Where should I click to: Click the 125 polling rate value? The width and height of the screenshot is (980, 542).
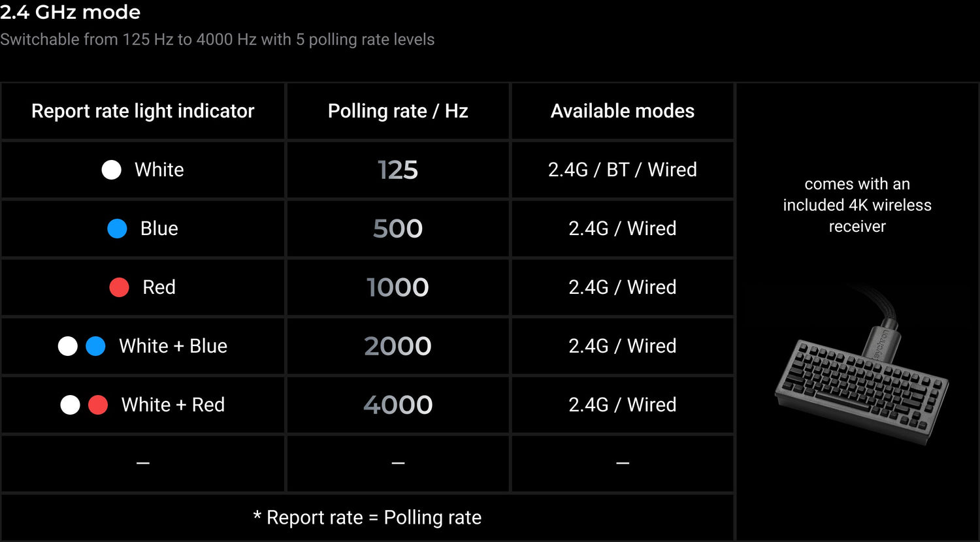(397, 170)
